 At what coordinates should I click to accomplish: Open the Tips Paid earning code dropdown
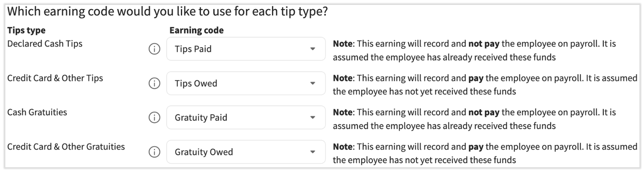(x=245, y=49)
